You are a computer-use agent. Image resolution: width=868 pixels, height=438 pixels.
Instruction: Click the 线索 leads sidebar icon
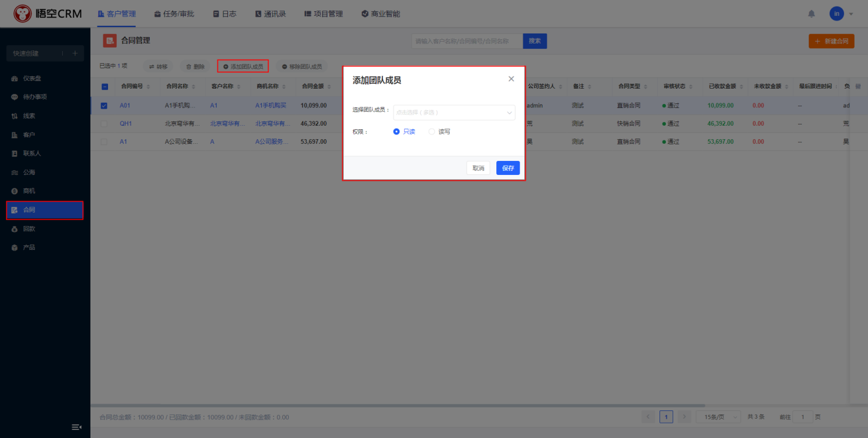(x=15, y=116)
